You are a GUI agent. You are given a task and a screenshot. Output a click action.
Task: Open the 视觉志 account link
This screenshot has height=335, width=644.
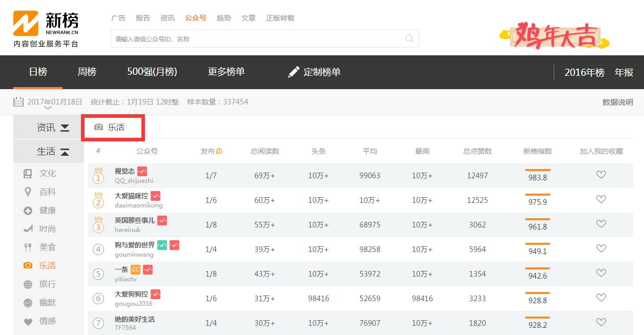125,172
